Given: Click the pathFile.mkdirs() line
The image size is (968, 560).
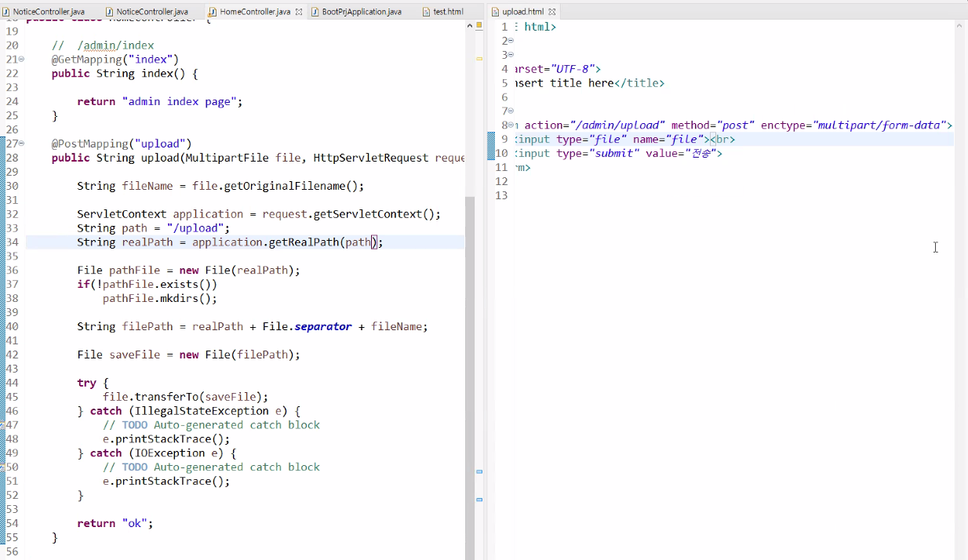Looking at the screenshot, I should [x=160, y=298].
